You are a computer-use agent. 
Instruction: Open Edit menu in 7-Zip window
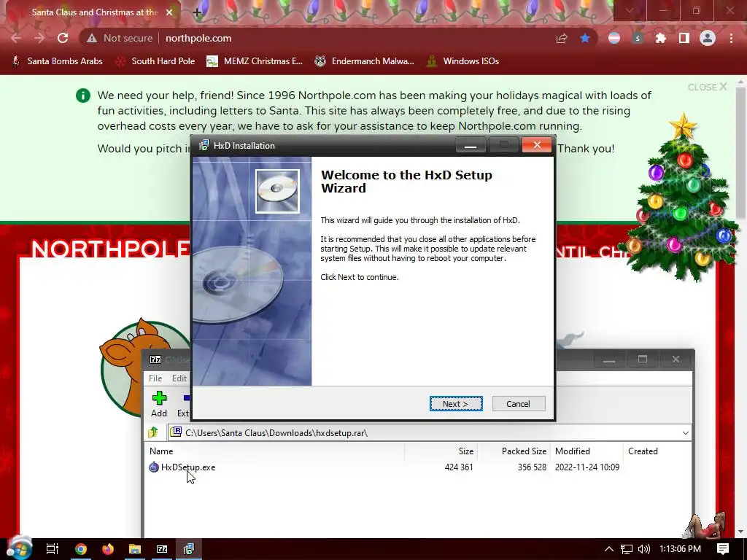pos(179,378)
